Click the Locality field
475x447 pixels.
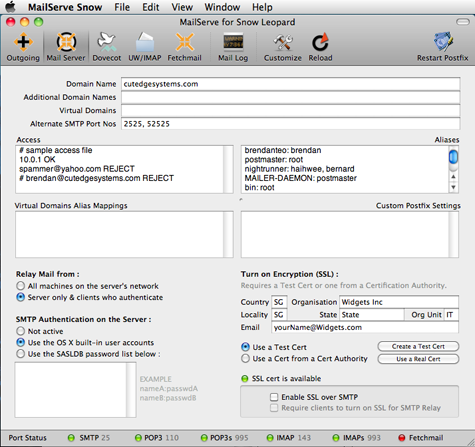[x=279, y=315]
